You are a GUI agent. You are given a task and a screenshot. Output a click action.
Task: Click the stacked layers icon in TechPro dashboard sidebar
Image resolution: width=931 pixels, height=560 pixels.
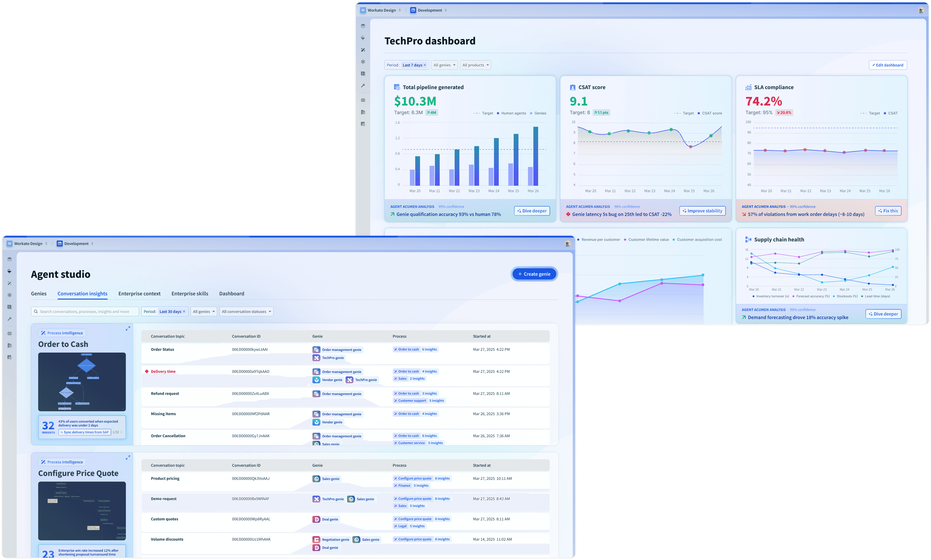[363, 26]
